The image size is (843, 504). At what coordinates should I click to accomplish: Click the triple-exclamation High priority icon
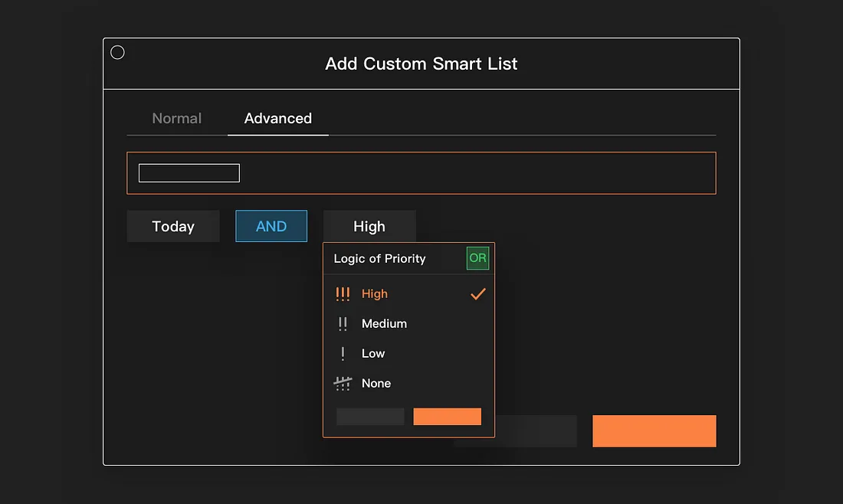[x=343, y=294]
